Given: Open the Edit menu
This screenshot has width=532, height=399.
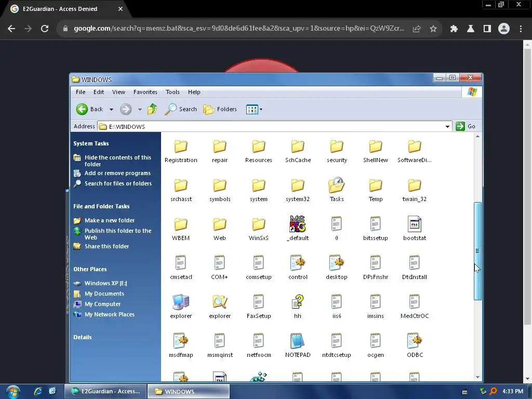Looking at the screenshot, I should pyautogui.click(x=99, y=92).
